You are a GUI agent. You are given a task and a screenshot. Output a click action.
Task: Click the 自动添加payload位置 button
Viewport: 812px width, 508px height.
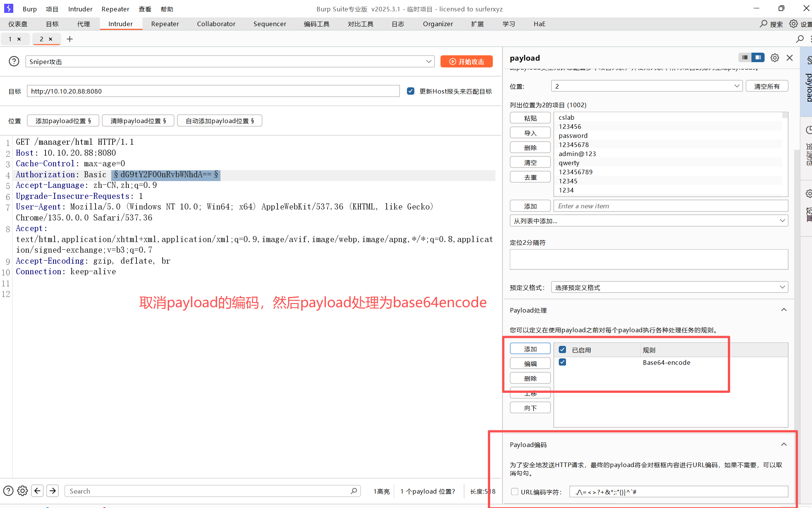pos(219,121)
